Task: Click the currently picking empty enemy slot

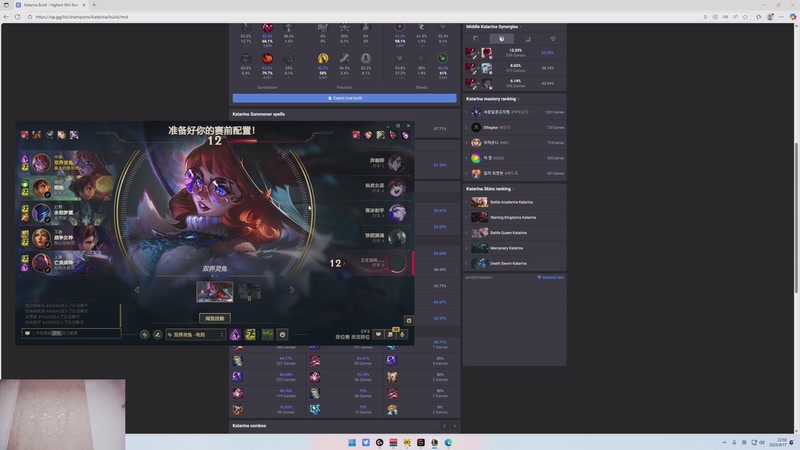Action: tap(396, 263)
